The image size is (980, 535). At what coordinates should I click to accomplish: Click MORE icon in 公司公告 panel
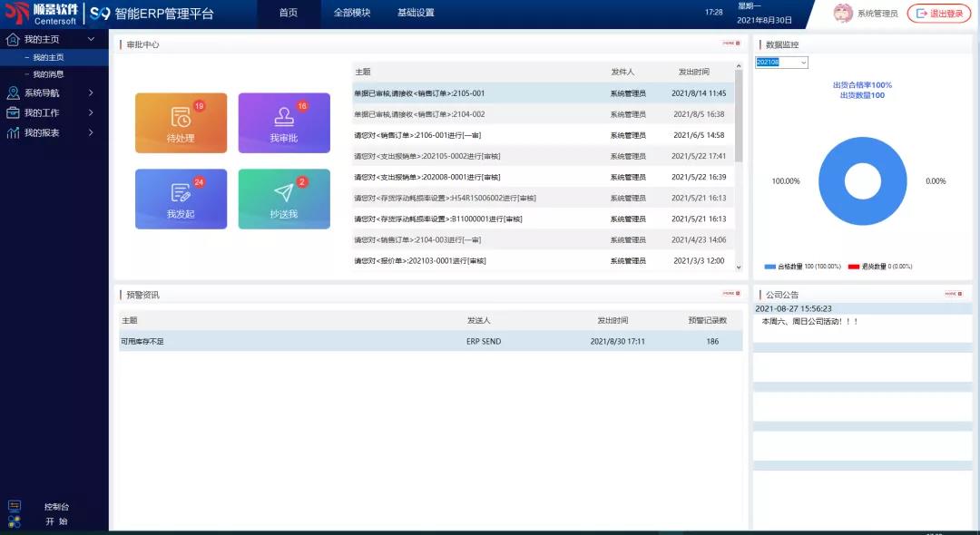(951, 294)
